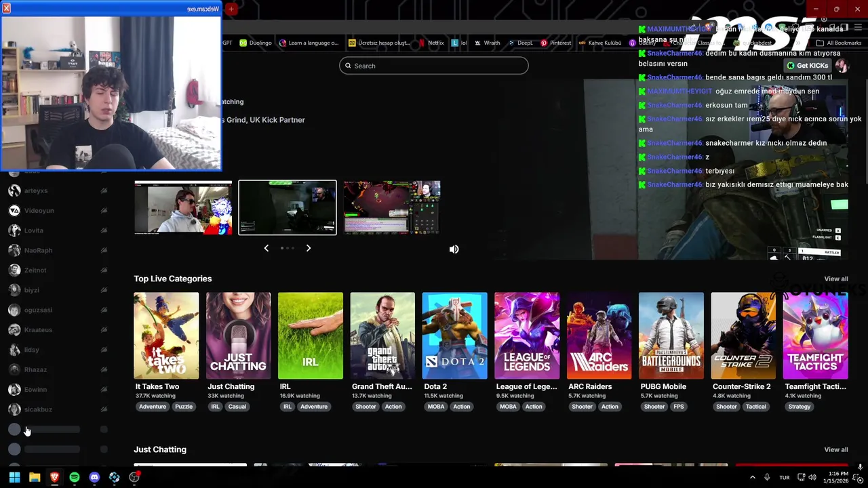Open the Netflix bookmark
Screen dimensions: 868x488
[431, 43]
